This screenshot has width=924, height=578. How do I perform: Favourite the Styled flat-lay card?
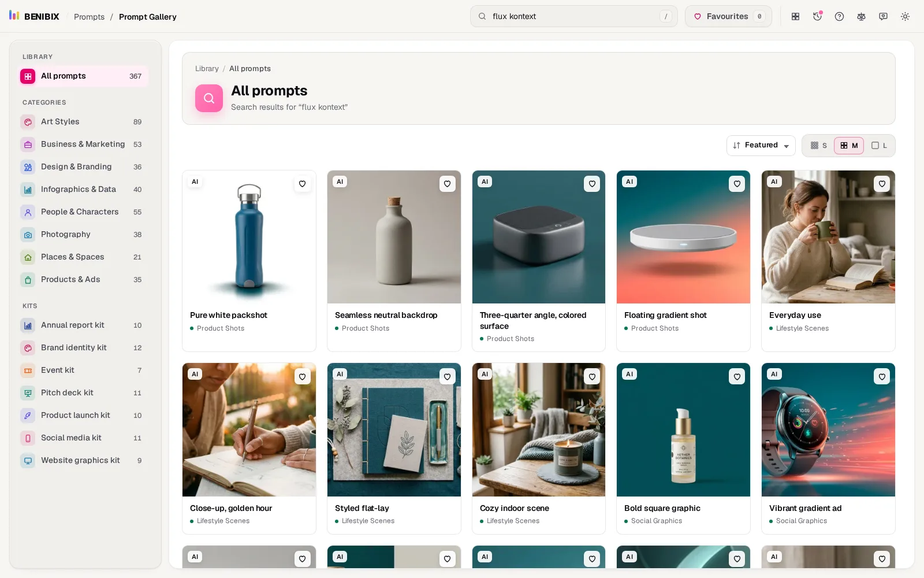point(447,377)
